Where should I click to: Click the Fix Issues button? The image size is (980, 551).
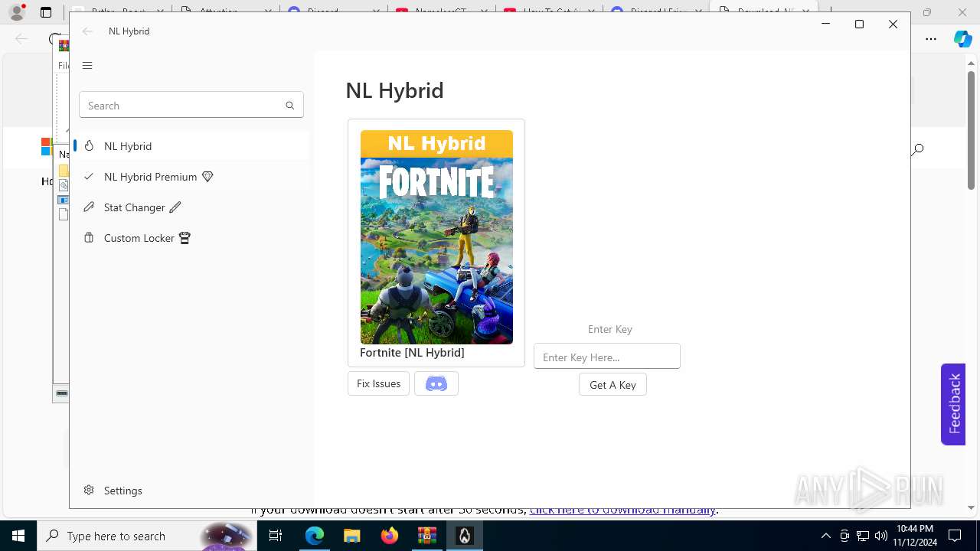(x=378, y=383)
